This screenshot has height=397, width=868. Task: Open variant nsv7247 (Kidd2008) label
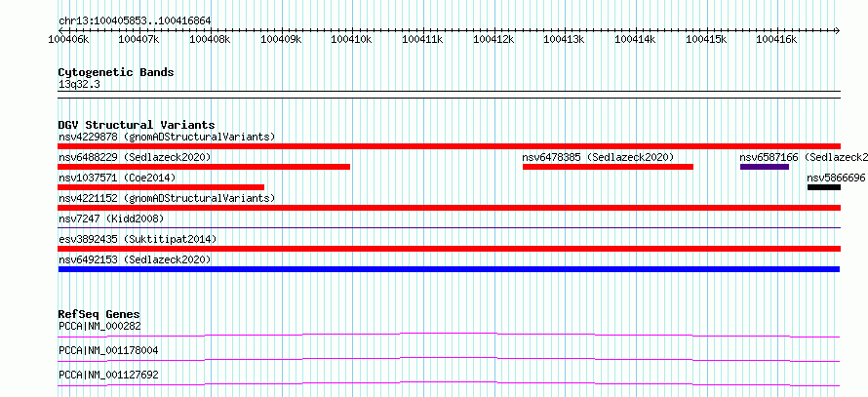[111, 218]
